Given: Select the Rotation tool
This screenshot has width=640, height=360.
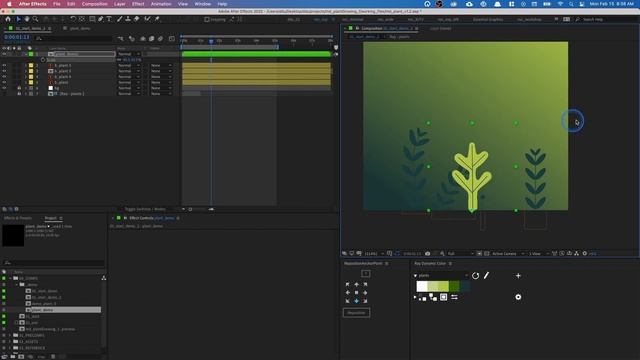Looking at the screenshot, I should [73, 19].
